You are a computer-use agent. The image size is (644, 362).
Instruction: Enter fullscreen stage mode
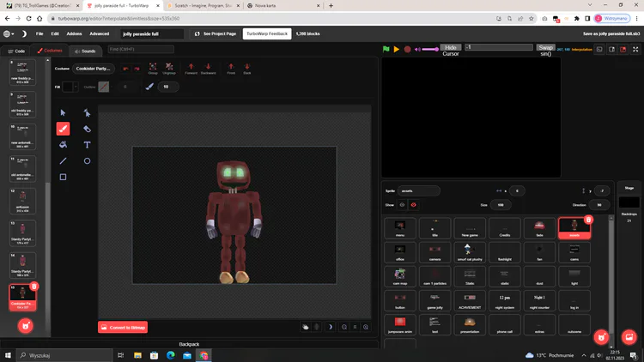pos(635,49)
